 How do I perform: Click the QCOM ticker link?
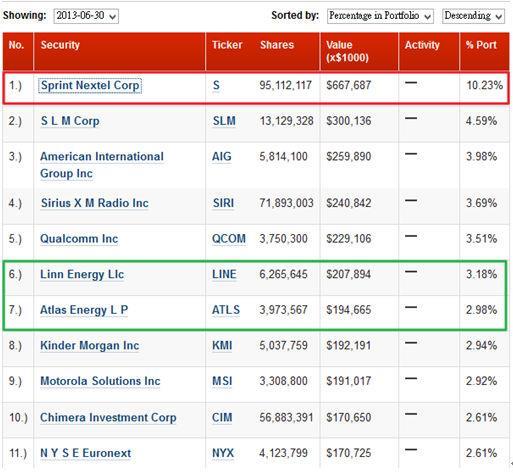tap(229, 239)
